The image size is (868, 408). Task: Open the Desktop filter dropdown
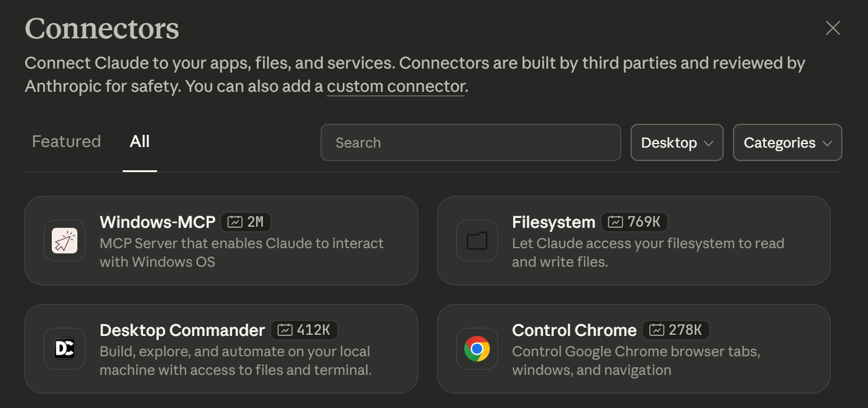pyautogui.click(x=677, y=142)
